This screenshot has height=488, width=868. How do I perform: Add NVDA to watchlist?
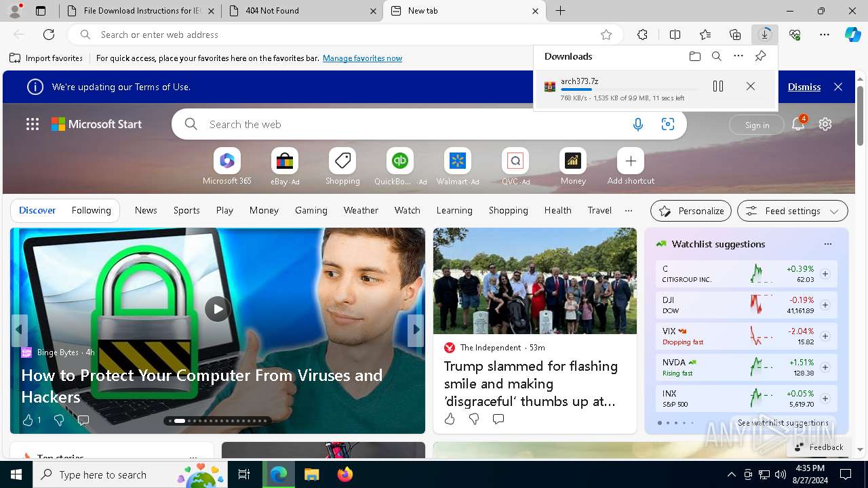(825, 367)
